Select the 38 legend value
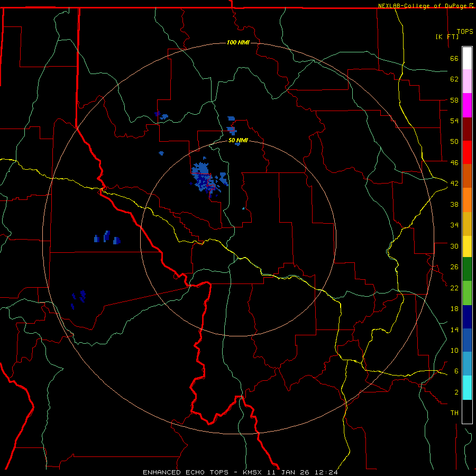Image resolution: width=476 pixels, height=476 pixels. 454,204
